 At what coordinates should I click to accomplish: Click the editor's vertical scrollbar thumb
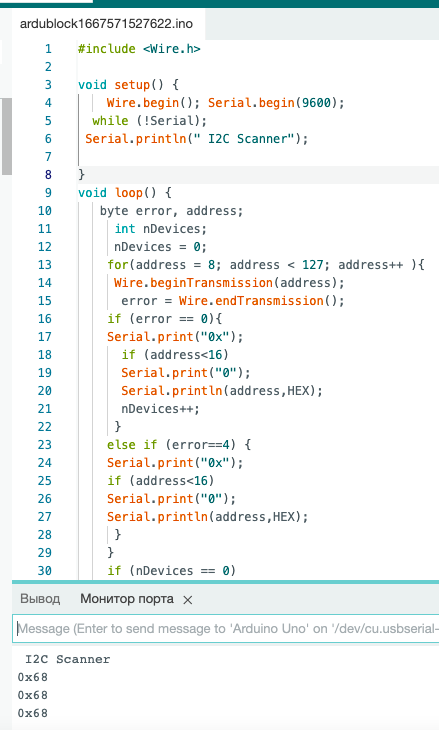7,136
